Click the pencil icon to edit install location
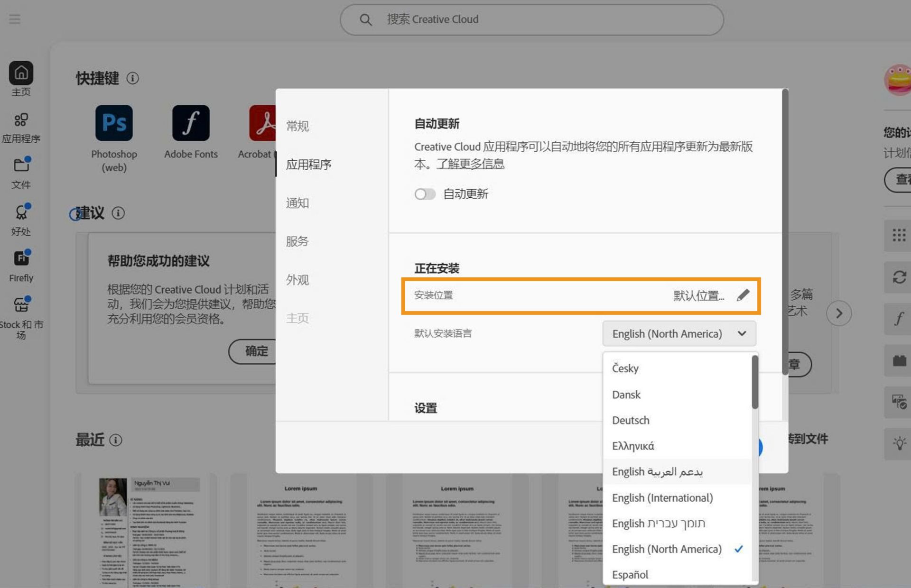The height and width of the screenshot is (588, 911). [x=743, y=295]
